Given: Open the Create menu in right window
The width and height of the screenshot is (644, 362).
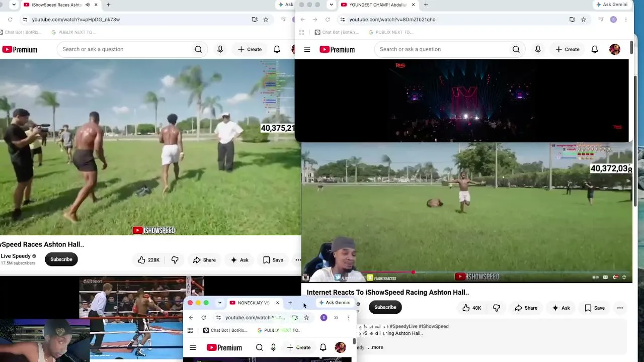Looking at the screenshot, I should (568, 49).
